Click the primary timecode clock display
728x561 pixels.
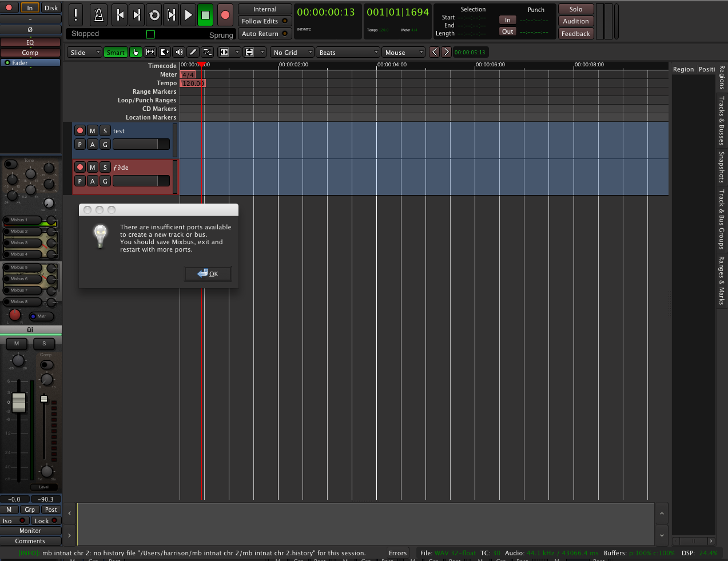click(x=326, y=13)
